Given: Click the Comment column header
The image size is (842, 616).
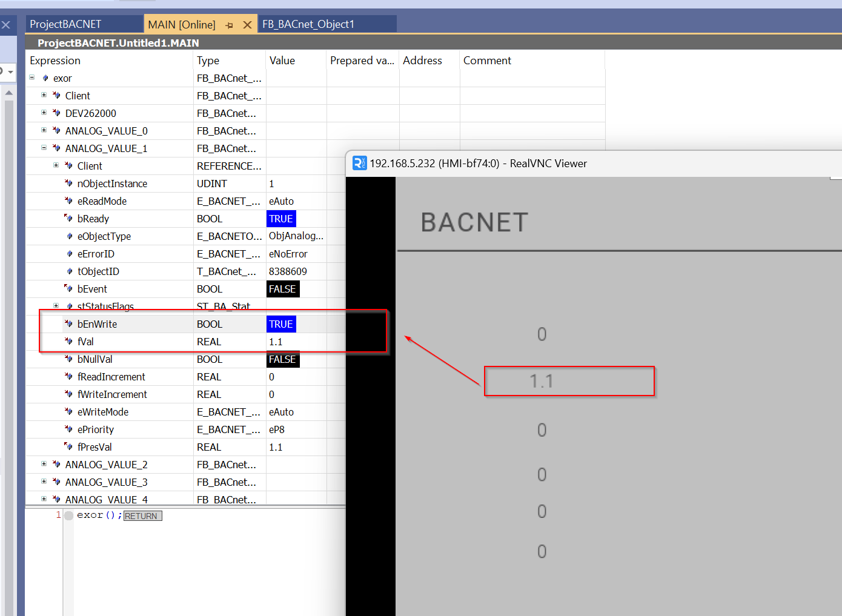Looking at the screenshot, I should coord(532,61).
